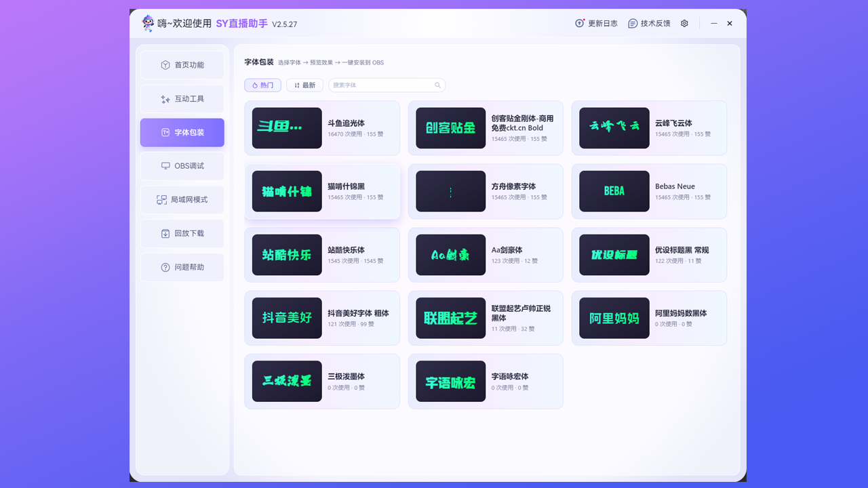The width and height of the screenshot is (868, 488).
Task: Open 回放下载 sidebar section
Action: point(182,233)
